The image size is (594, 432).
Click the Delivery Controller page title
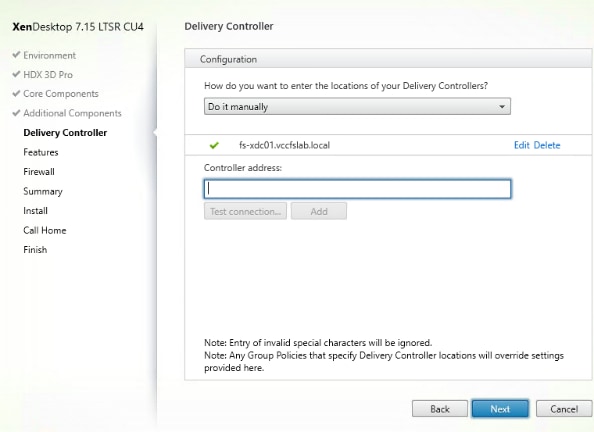coord(228,26)
